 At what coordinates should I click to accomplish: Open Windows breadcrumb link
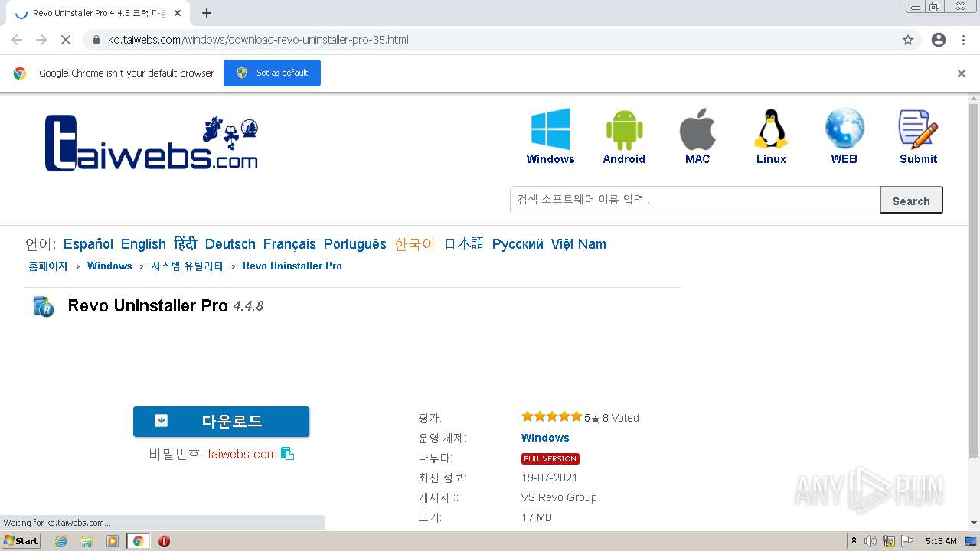pos(109,266)
